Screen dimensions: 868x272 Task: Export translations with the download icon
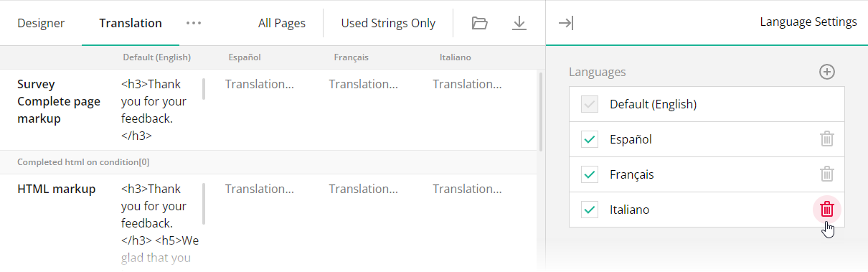coord(519,23)
